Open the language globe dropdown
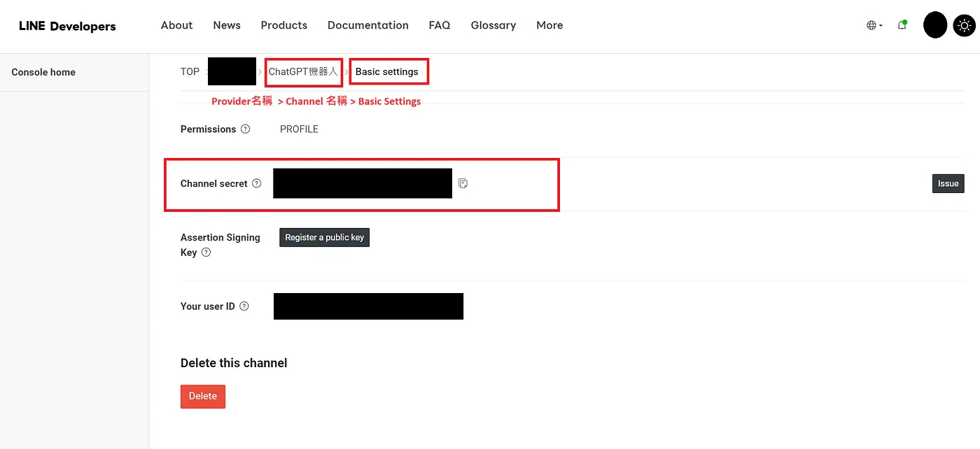This screenshot has height=449, width=980. pyautogui.click(x=874, y=25)
